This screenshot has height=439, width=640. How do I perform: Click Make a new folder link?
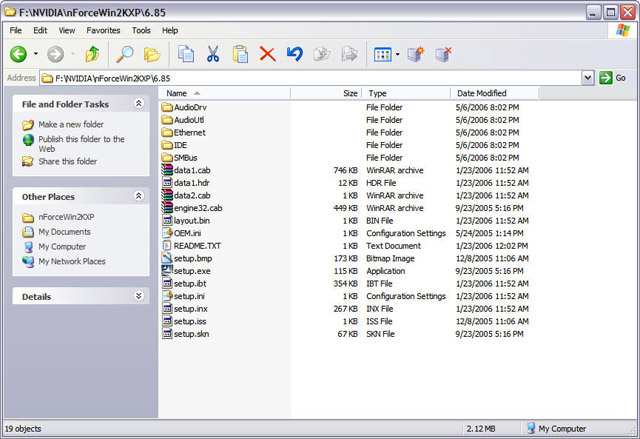71,124
